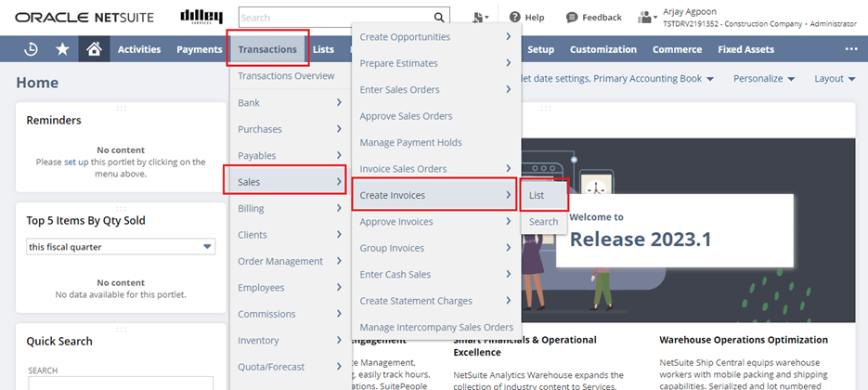The height and width of the screenshot is (390, 868).
Task: Expand the fiscal quarter dropdown
Action: click(207, 247)
